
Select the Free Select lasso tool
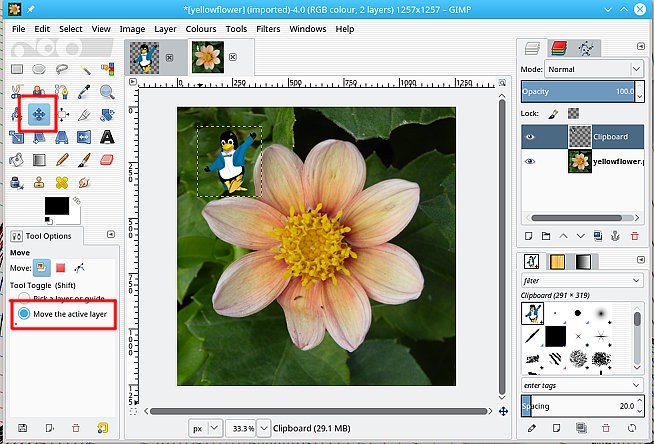pyautogui.click(x=62, y=69)
